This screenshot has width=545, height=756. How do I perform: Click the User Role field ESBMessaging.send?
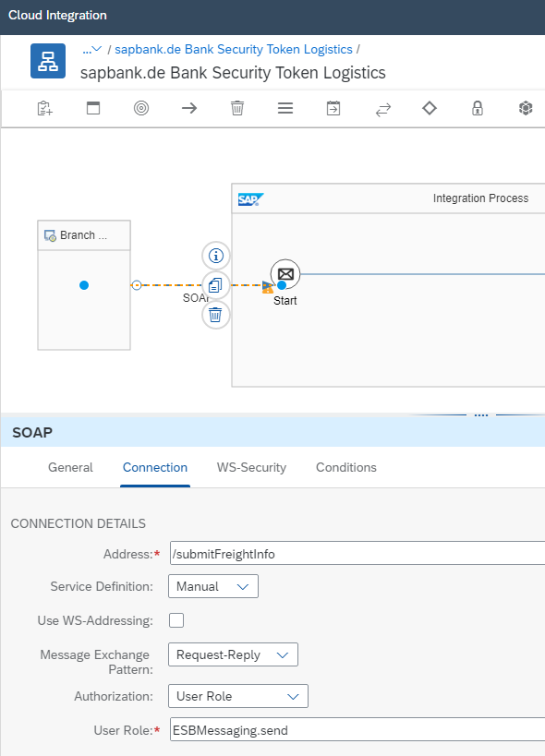[357, 729]
